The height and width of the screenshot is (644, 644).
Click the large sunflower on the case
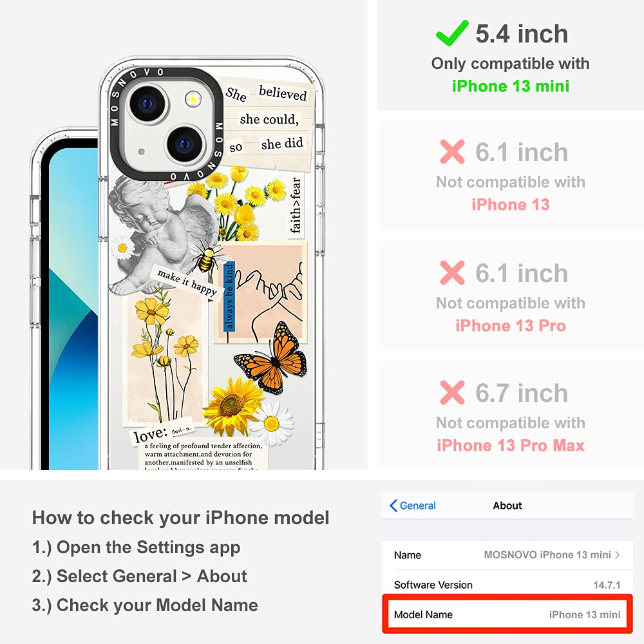click(x=232, y=406)
